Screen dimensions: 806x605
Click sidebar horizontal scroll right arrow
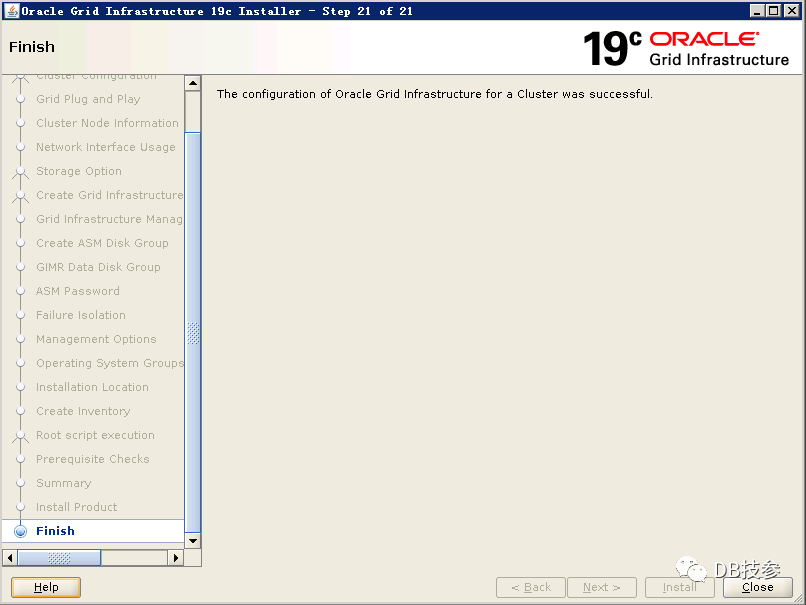176,558
